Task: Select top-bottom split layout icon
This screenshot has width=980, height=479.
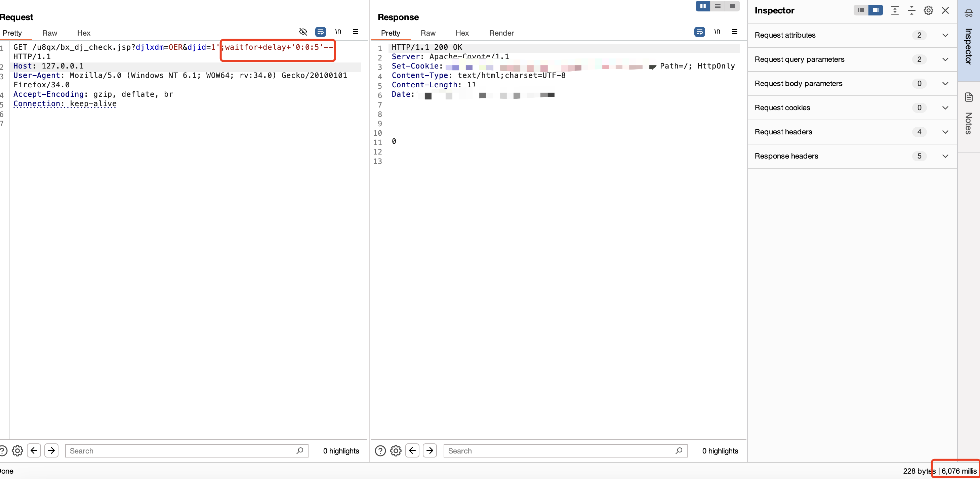Action: tap(718, 6)
